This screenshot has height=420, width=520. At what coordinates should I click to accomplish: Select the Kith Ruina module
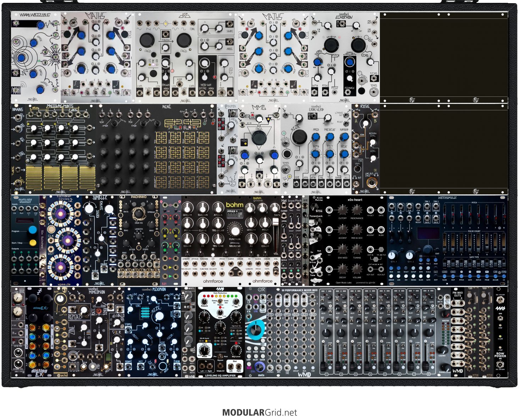pos(316,241)
